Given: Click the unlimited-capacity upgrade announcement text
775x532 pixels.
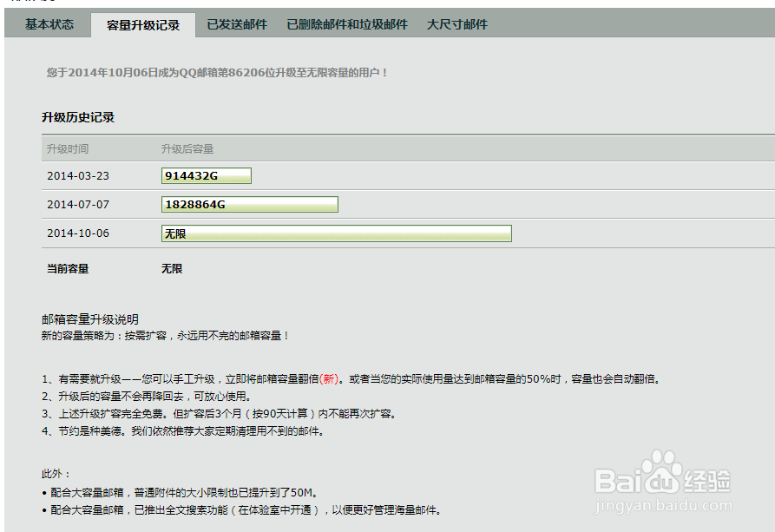Looking at the screenshot, I should tap(217, 73).
